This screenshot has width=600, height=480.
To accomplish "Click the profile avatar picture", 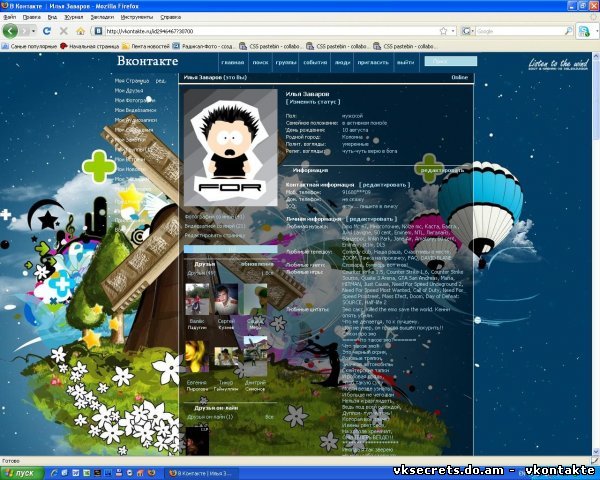I will pyautogui.click(x=230, y=148).
